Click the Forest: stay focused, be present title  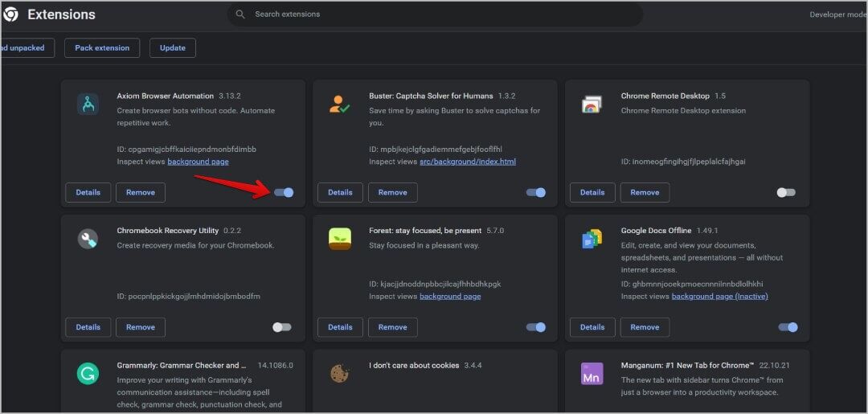click(426, 230)
